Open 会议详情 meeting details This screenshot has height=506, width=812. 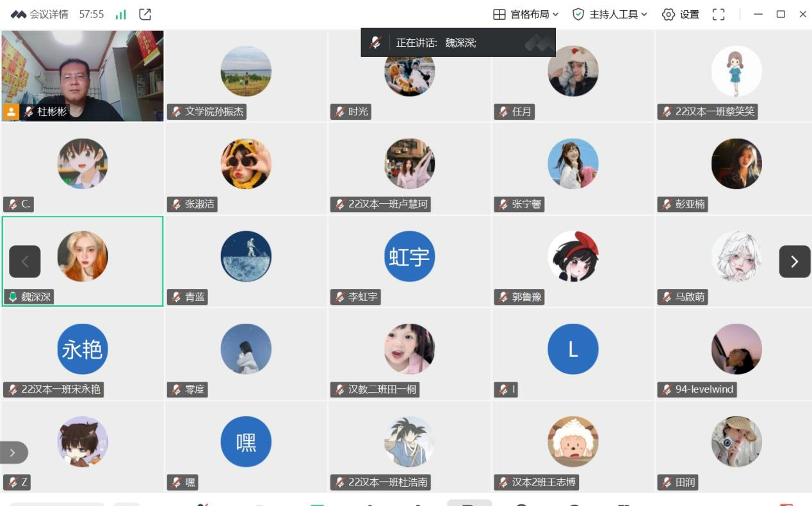(49, 14)
